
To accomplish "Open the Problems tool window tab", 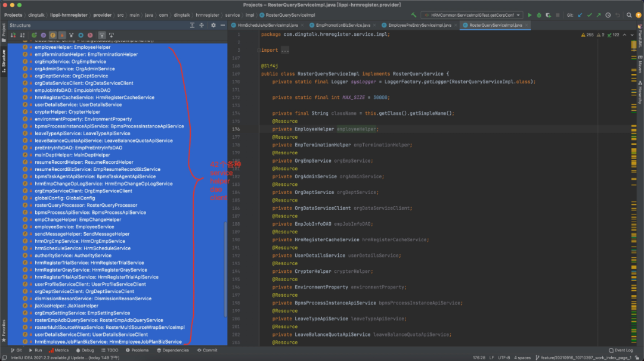I will point(137,350).
